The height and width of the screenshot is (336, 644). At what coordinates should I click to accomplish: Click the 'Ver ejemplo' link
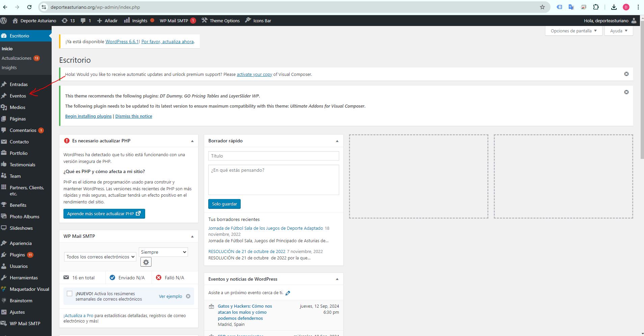click(x=170, y=296)
